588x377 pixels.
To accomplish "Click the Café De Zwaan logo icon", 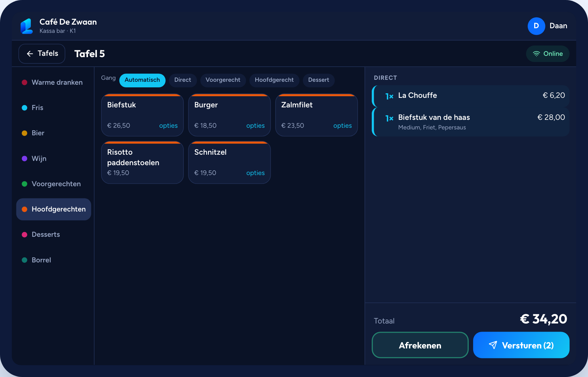I will point(27,26).
